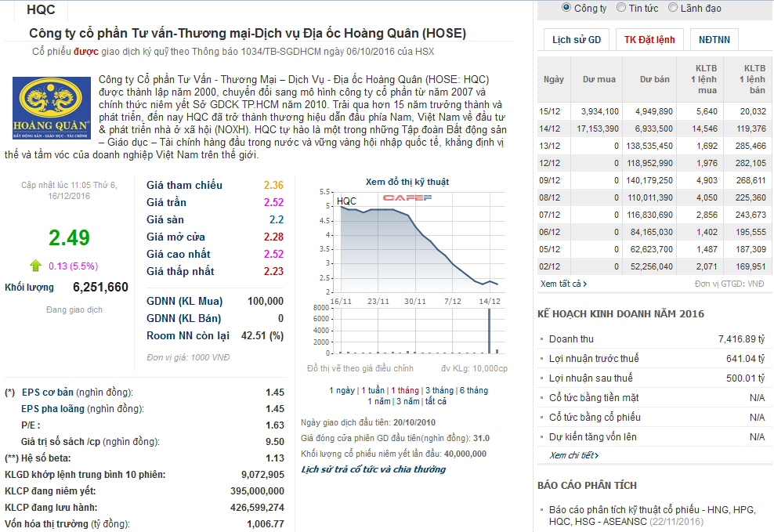Select the 1 tháng chart range
774x532 pixels.
click(x=405, y=390)
